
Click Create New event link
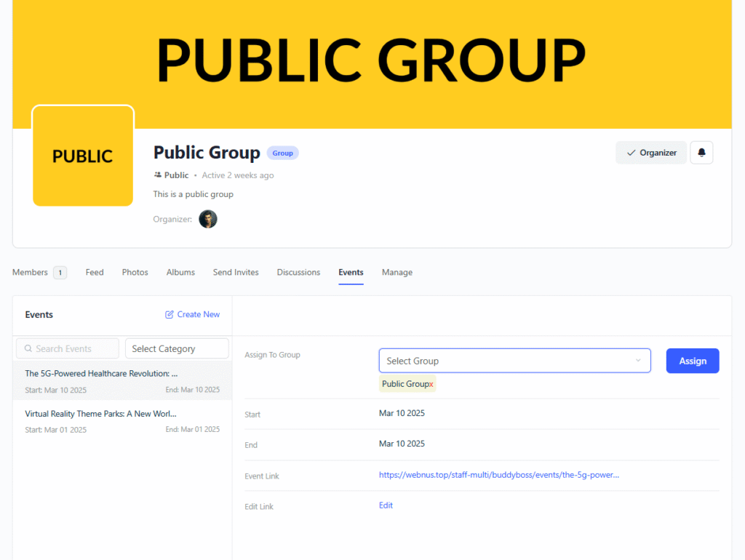[x=193, y=314]
